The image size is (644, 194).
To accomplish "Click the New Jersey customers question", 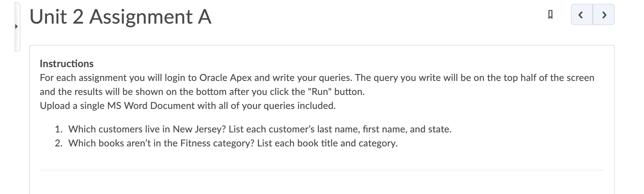I will (260, 129).
